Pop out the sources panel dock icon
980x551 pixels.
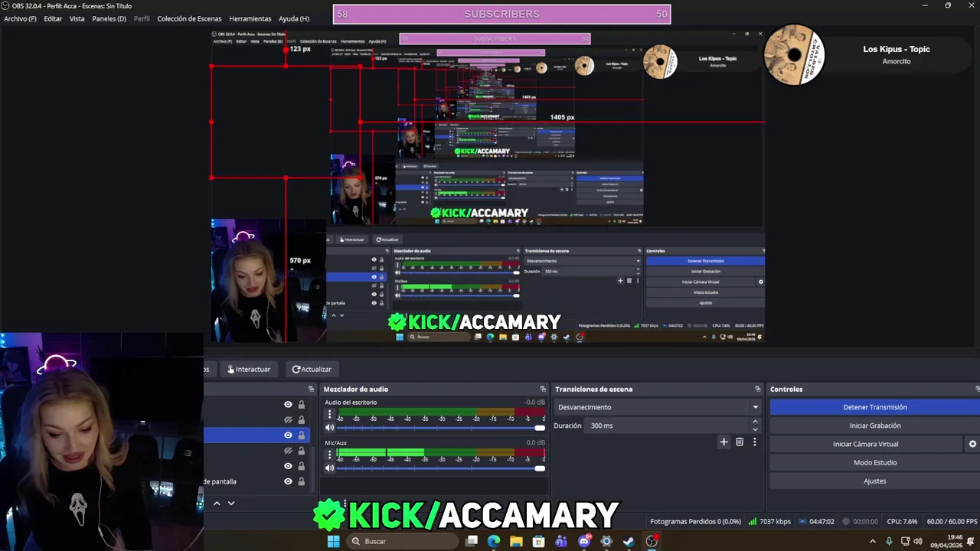click(x=311, y=389)
